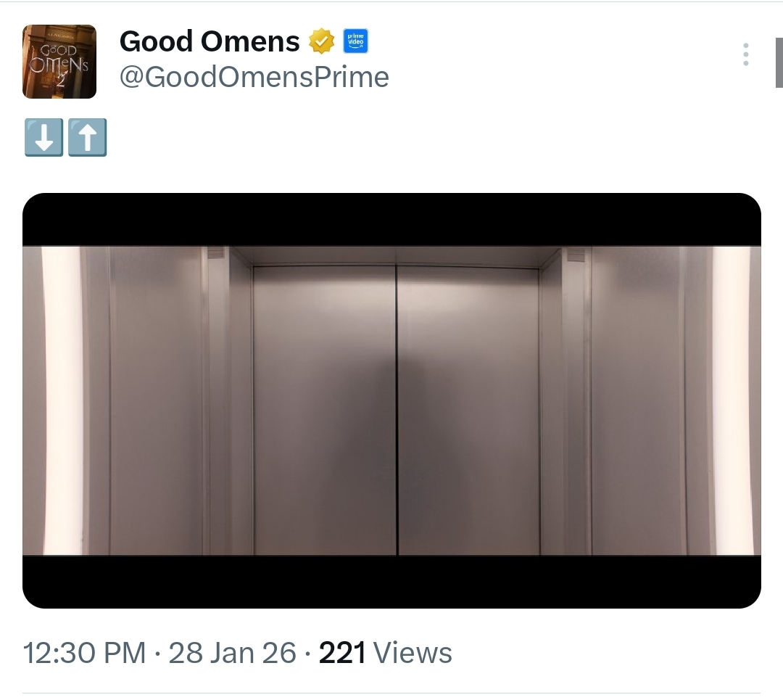Screen dimensions: 783x700
Task: Click the right elevator door in video
Action: [468, 411]
